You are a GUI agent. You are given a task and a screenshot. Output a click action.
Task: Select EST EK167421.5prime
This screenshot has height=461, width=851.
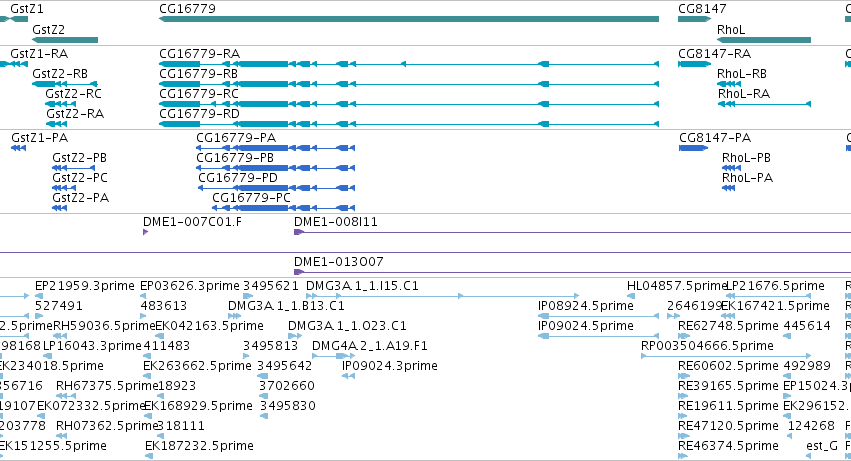(775, 306)
